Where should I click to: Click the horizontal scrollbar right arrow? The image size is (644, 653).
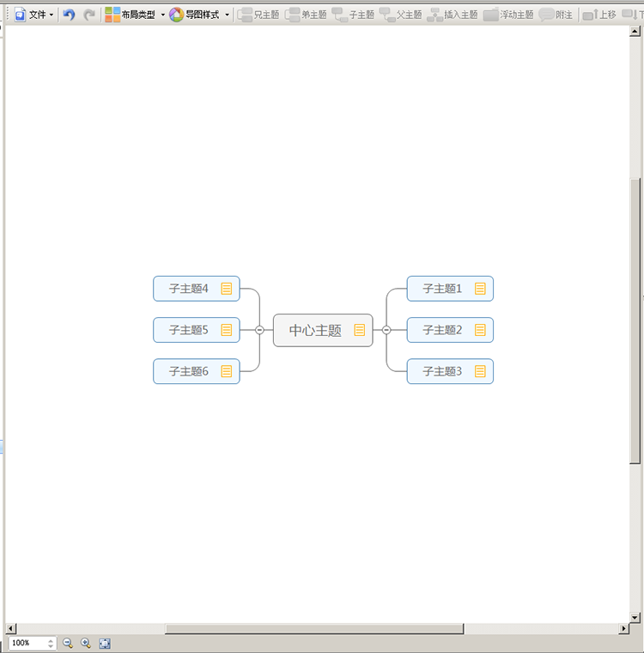[624, 629]
